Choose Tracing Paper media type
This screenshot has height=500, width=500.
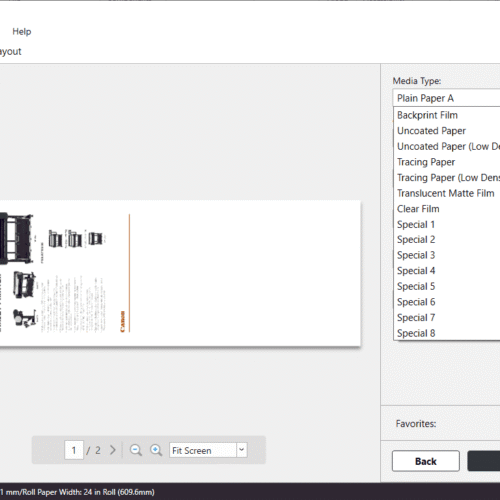click(x=447, y=162)
